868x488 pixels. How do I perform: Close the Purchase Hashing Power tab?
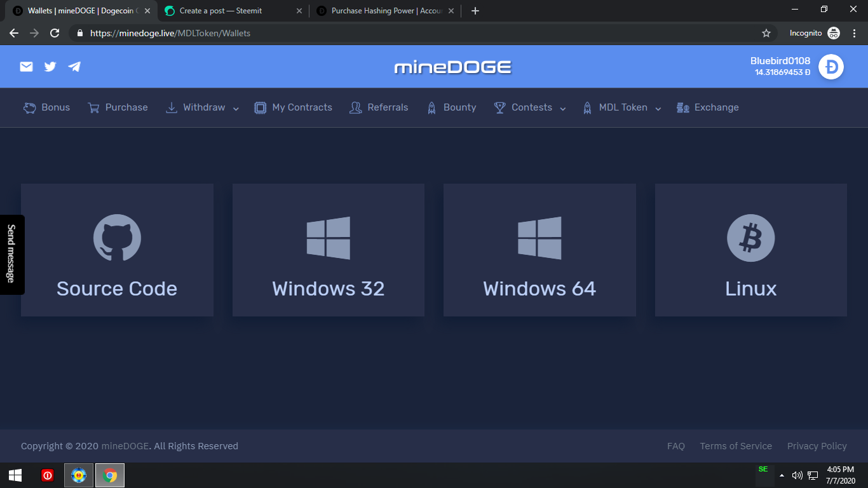click(451, 11)
